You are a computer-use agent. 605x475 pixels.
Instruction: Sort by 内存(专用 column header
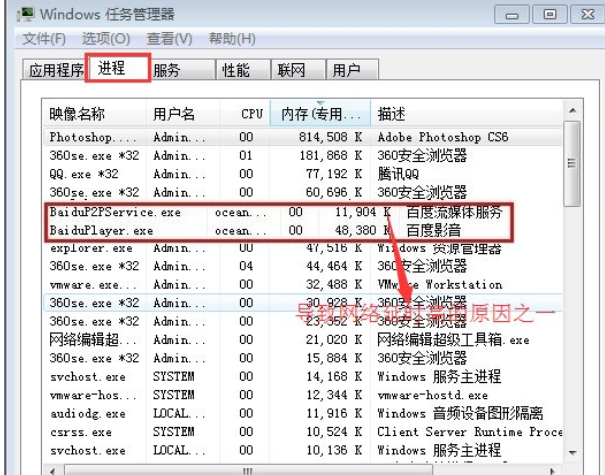coord(320,113)
